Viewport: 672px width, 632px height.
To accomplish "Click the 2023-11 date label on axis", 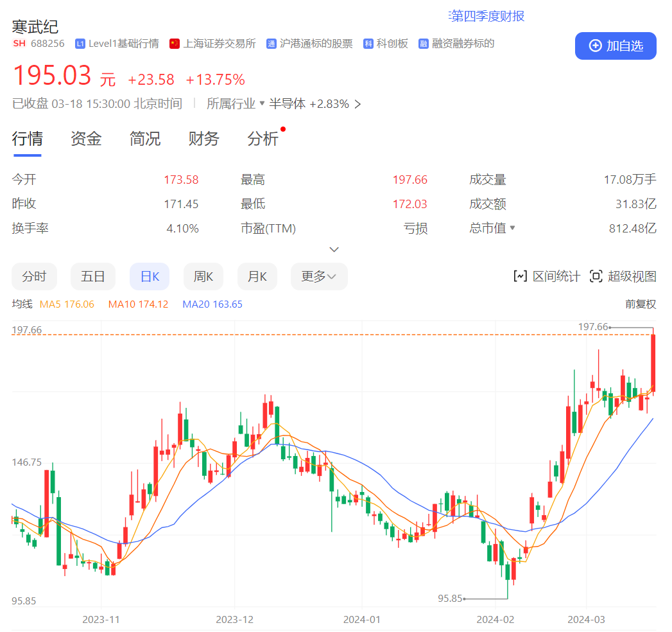I will pos(101,620).
